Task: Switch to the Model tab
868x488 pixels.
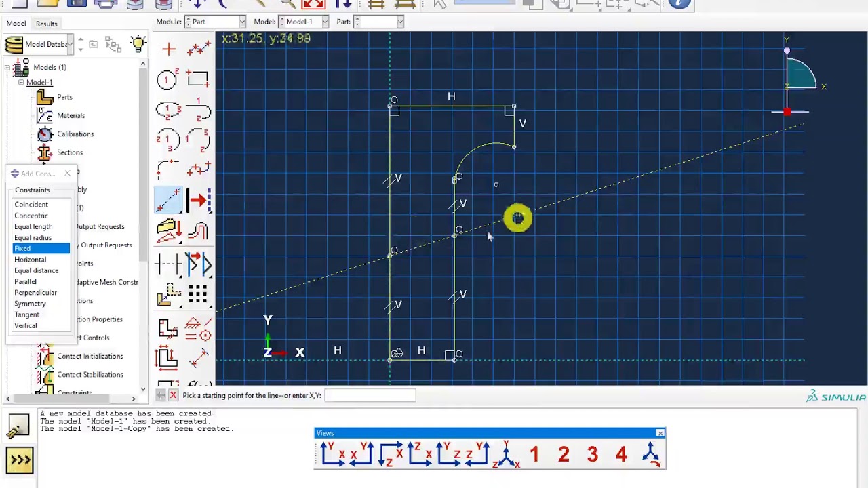Action: click(x=16, y=24)
